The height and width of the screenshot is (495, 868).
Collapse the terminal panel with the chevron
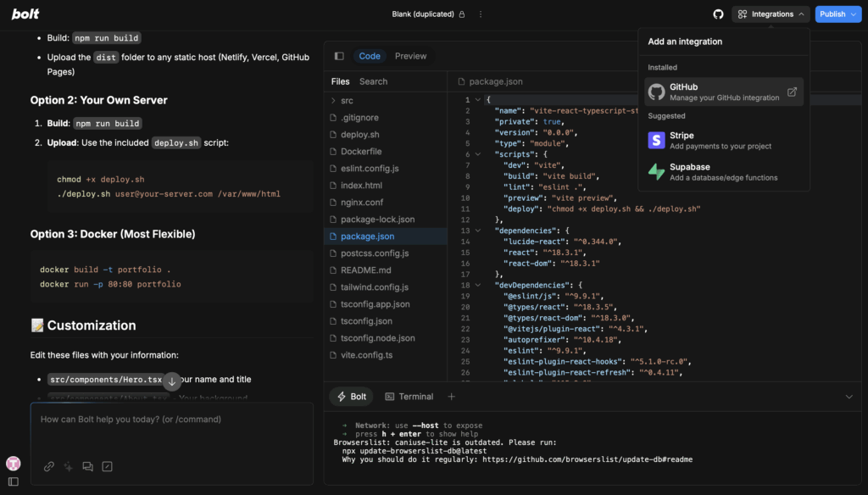tap(849, 397)
